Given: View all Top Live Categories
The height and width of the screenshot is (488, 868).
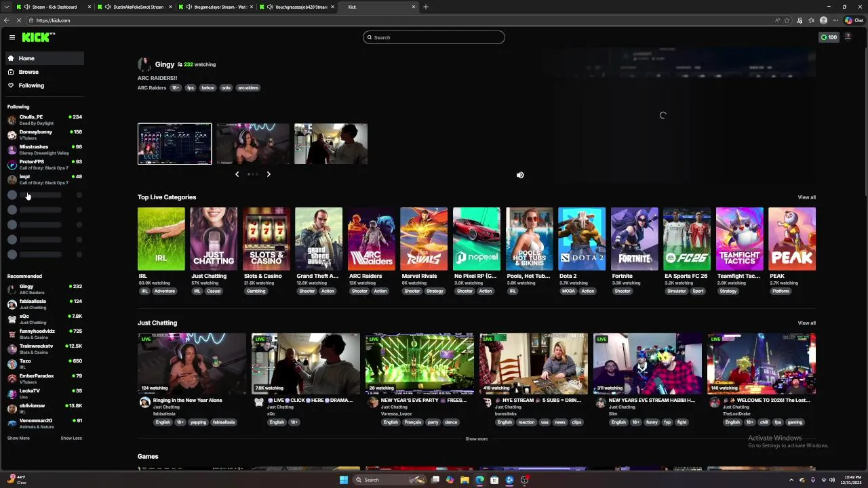Looking at the screenshot, I should 806,197.
